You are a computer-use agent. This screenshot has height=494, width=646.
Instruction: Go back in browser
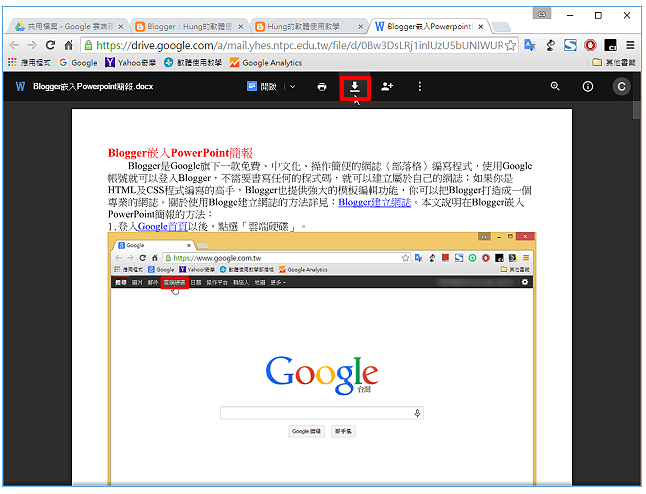[14, 45]
